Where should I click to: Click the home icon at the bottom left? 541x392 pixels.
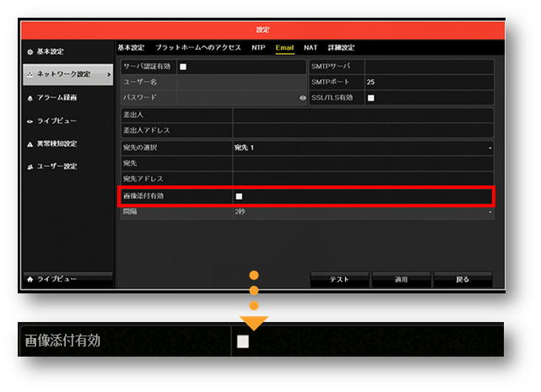click(x=30, y=279)
